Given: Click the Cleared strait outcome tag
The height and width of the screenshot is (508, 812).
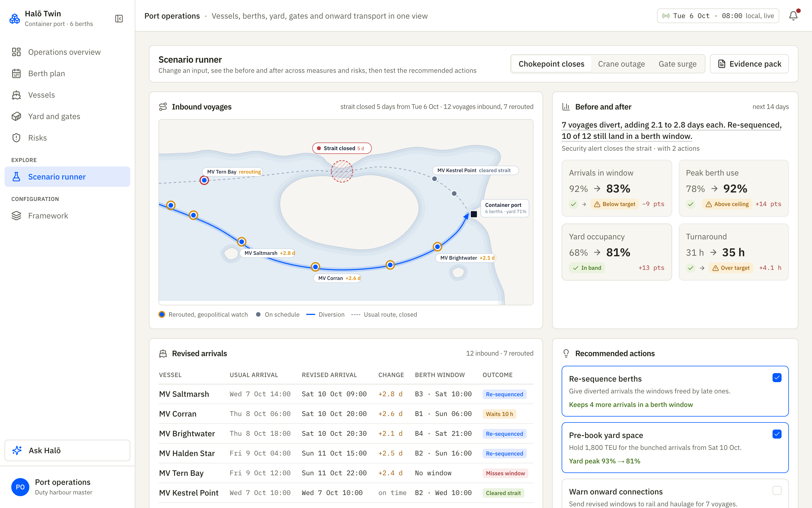Looking at the screenshot, I should 503,493.
